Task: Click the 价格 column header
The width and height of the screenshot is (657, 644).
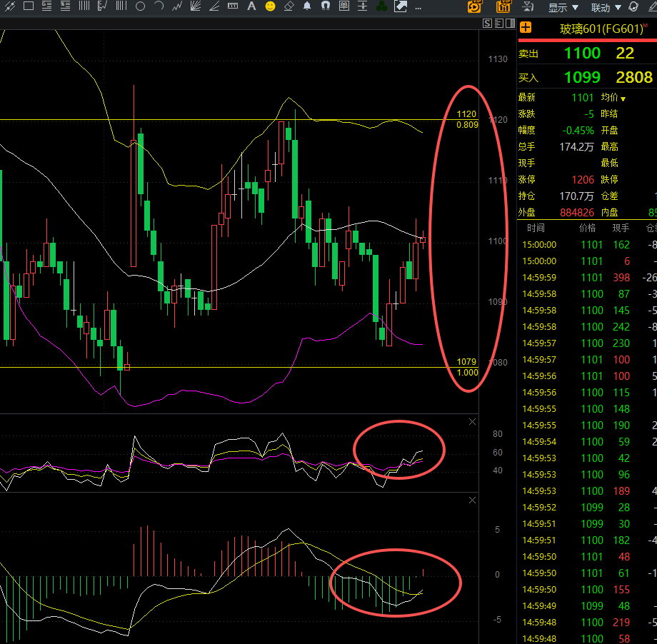Action: [587, 228]
